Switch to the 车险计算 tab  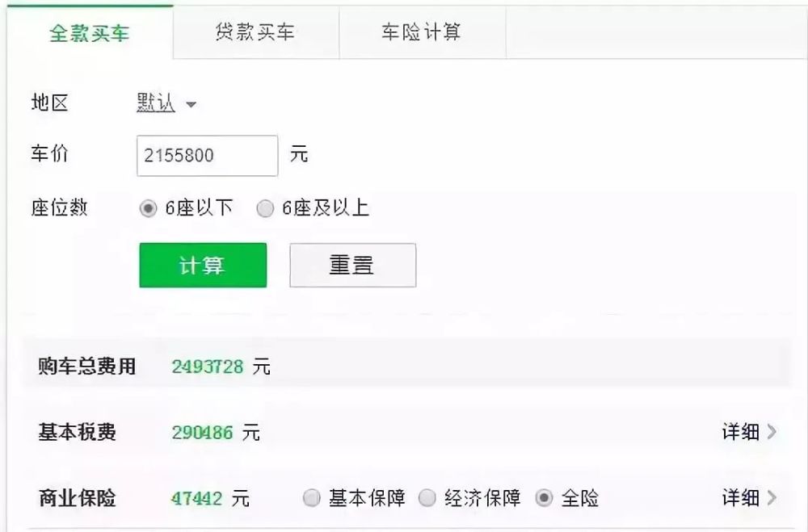422,33
